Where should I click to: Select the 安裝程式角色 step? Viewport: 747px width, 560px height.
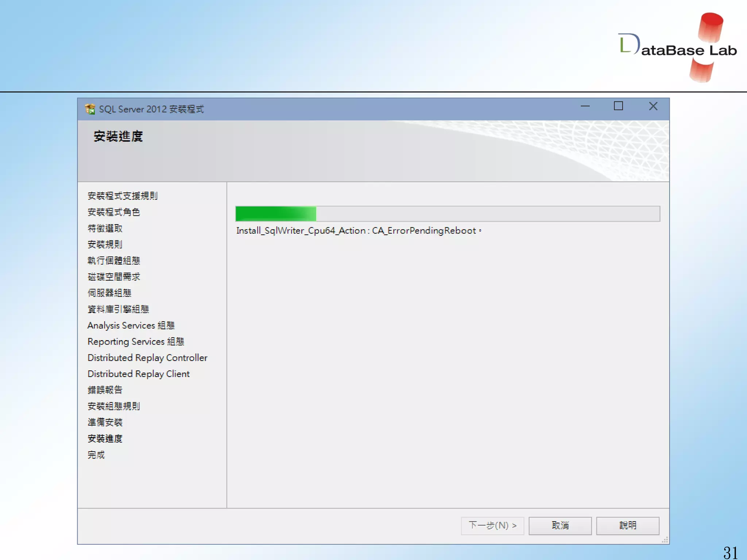(114, 212)
